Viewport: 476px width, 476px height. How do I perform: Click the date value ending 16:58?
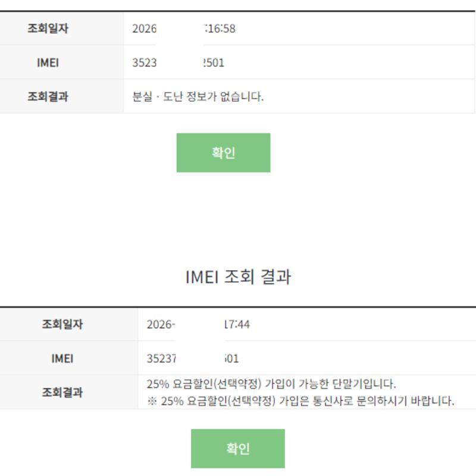[184, 29]
